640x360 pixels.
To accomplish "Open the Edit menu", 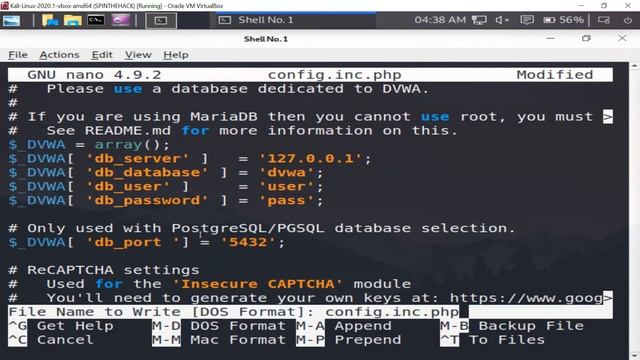I will click(102, 55).
